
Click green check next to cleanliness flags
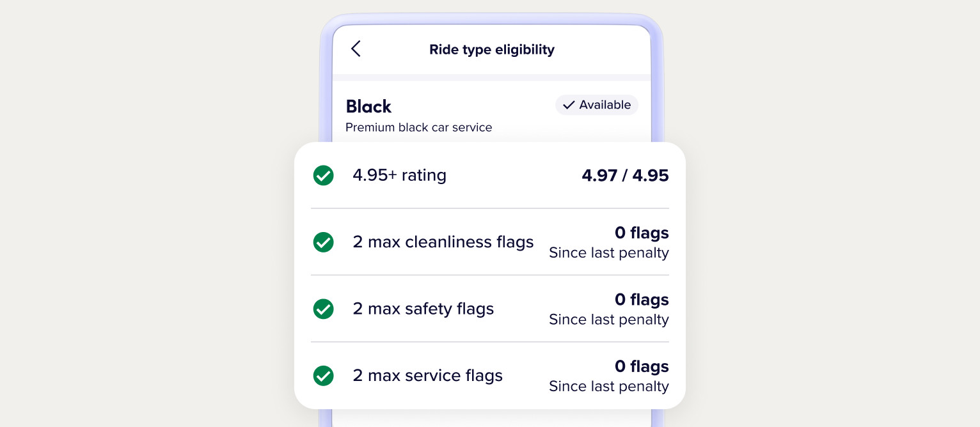click(324, 242)
